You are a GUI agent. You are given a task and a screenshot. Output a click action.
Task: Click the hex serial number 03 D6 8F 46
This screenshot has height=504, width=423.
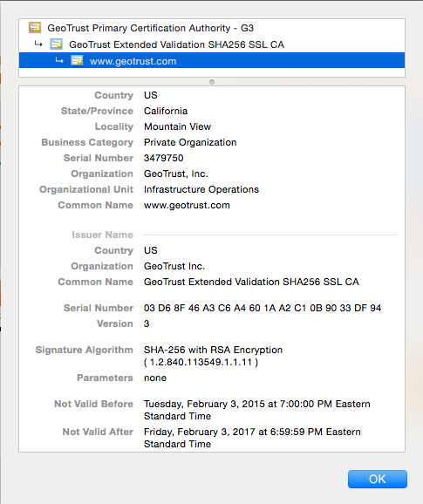(263, 308)
